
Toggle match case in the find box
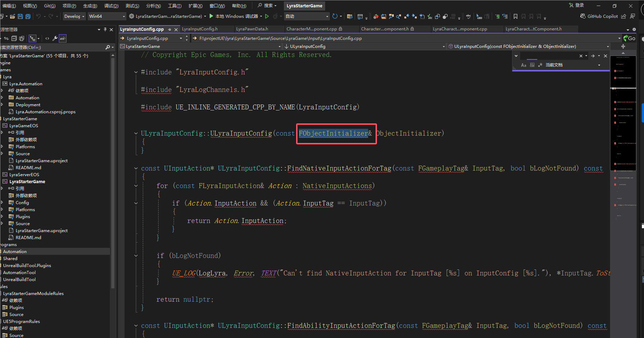tap(524, 65)
